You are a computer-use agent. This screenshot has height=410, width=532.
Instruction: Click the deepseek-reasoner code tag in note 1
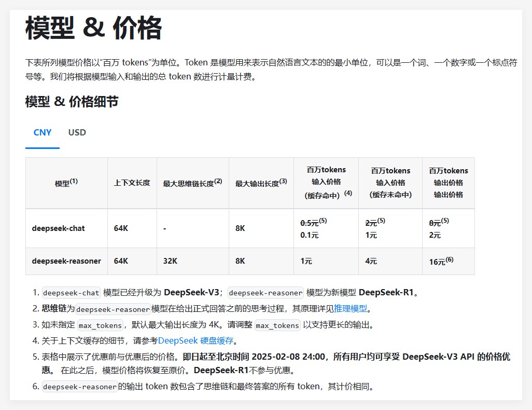tap(265, 293)
